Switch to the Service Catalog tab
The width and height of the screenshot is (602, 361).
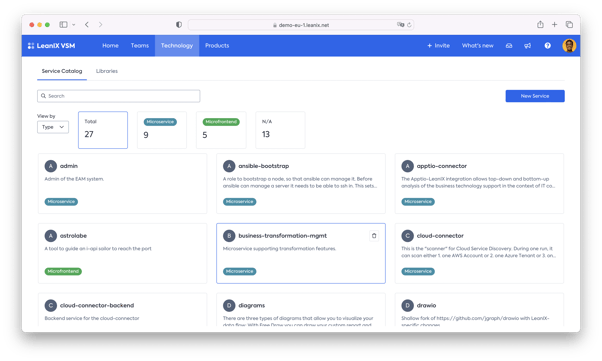(x=62, y=71)
